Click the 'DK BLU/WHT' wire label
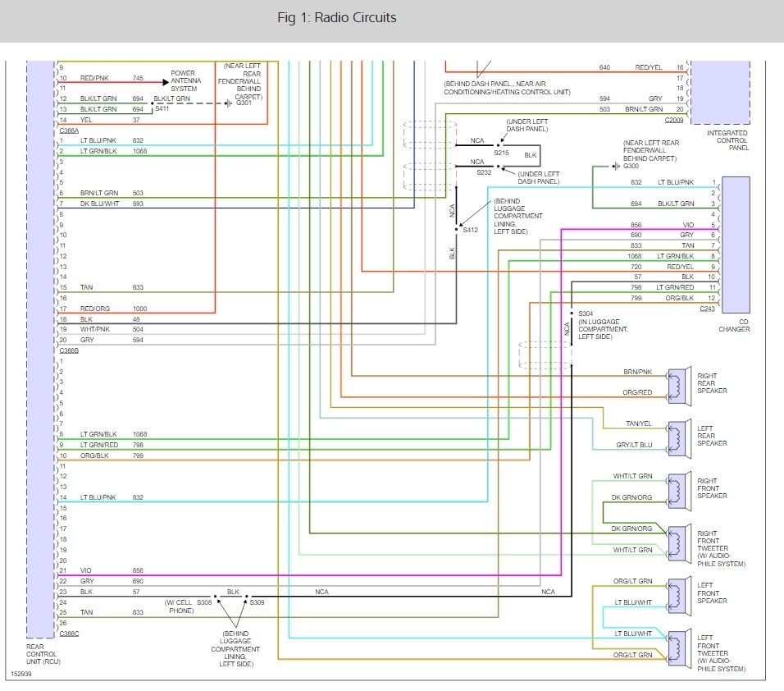 [x=99, y=204]
